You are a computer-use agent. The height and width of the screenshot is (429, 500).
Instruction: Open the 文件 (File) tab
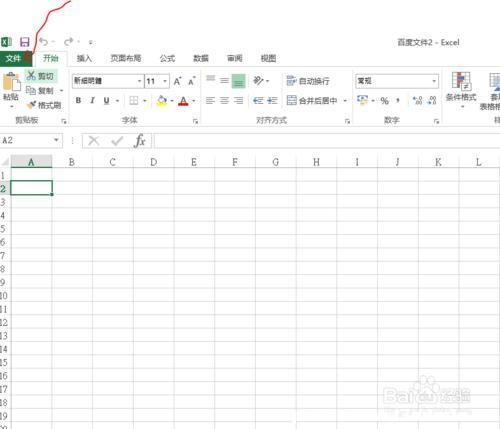pos(16,59)
